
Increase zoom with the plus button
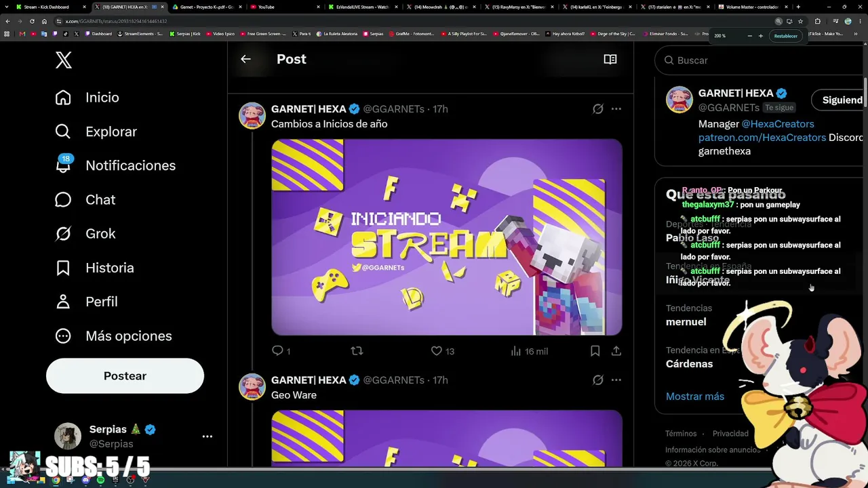pos(760,36)
